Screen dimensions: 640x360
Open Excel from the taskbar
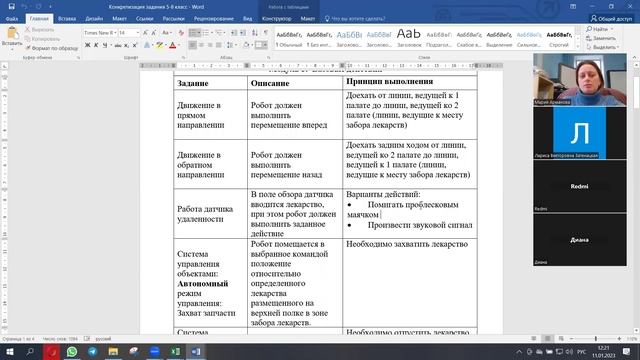point(176,351)
